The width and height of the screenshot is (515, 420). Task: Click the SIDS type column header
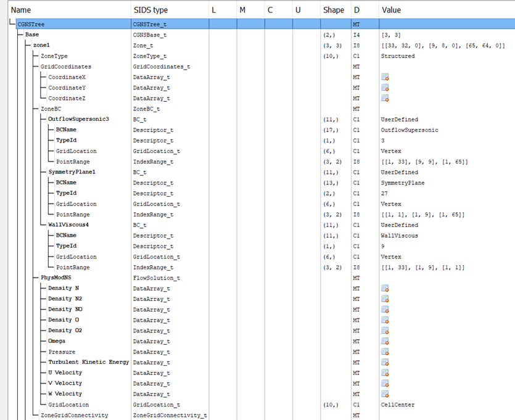point(170,10)
